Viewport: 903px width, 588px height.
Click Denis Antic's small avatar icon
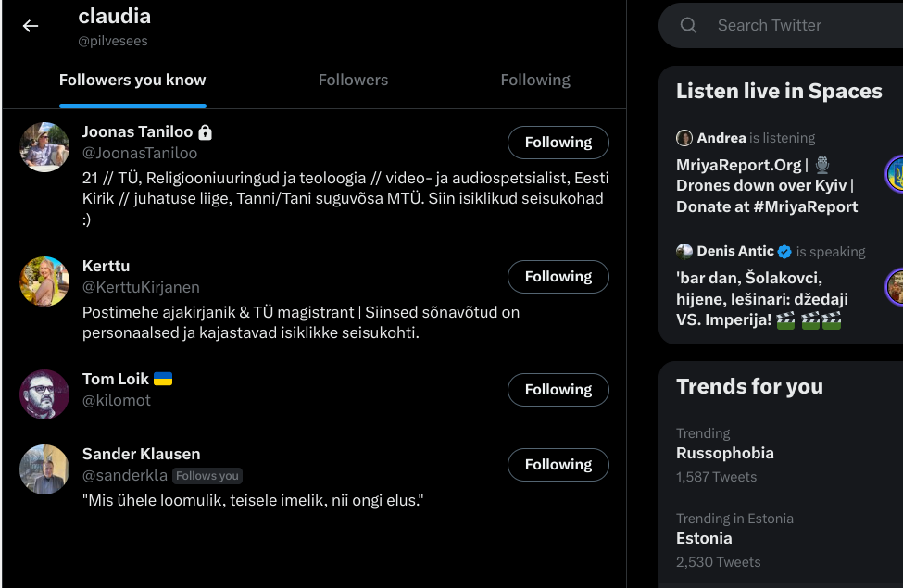click(684, 251)
